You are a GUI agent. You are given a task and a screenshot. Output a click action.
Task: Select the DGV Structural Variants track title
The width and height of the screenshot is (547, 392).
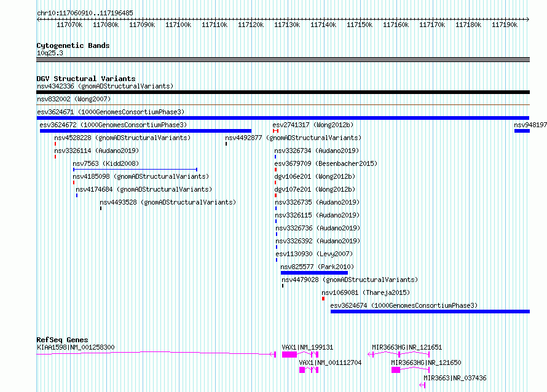(86, 79)
